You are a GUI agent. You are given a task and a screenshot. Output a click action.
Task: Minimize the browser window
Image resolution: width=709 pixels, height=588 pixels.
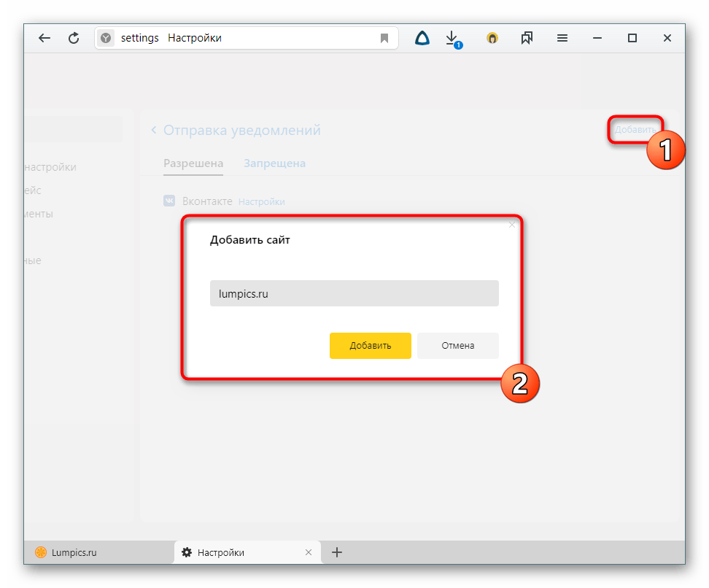coord(597,38)
